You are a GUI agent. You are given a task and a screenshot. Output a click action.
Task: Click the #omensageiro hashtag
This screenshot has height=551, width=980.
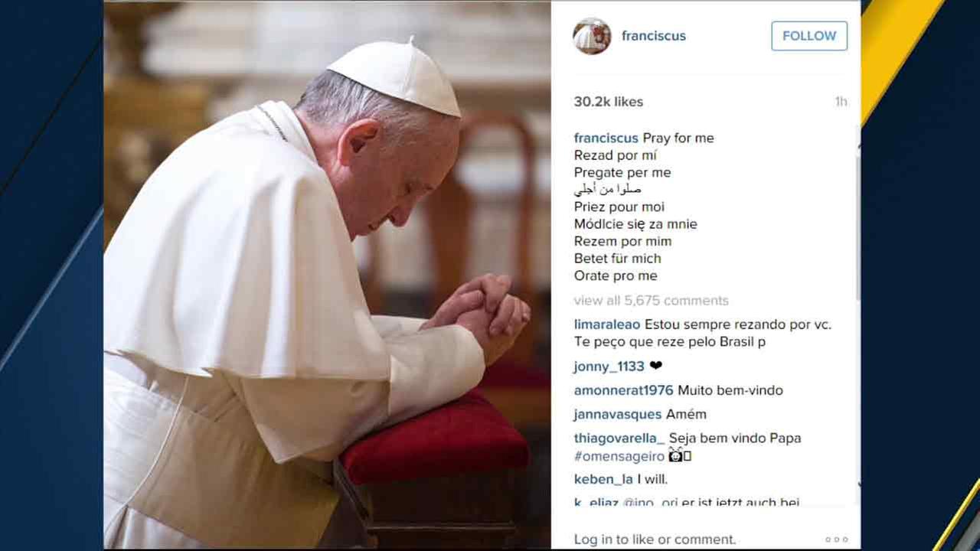point(619,456)
